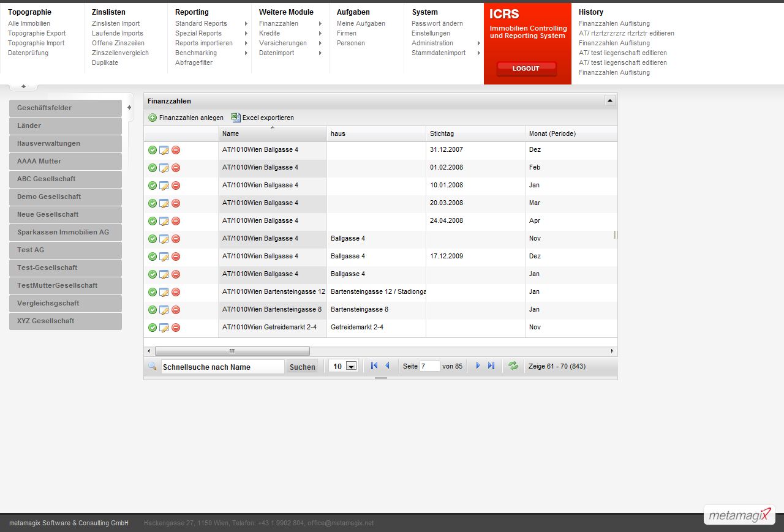Open Meine Aufgaben under Aufgaben
The height and width of the screenshot is (532, 784).
(361, 23)
